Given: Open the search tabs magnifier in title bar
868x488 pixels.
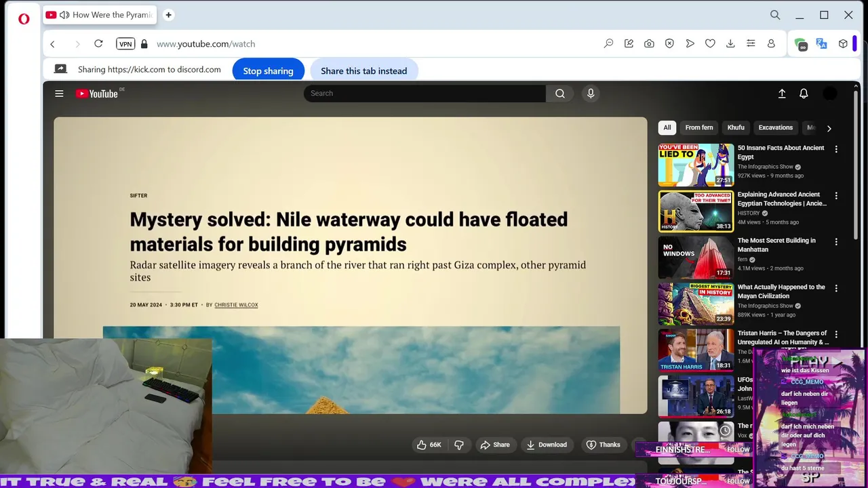Looking at the screenshot, I should (775, 15).
